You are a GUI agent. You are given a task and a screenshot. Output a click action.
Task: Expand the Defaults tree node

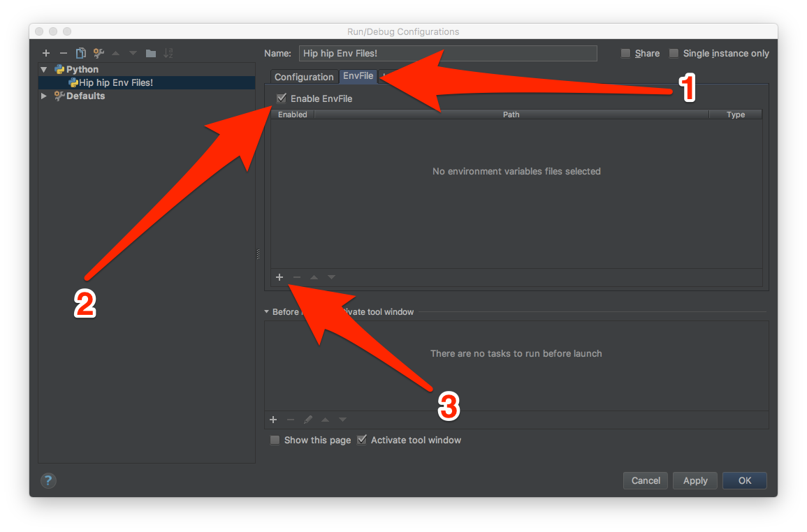click(x=44, y=96)
